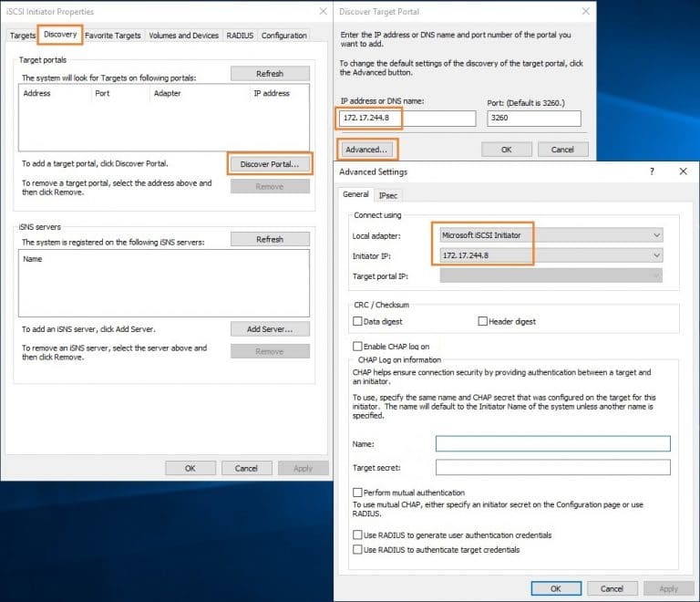Click the Discover Portal button

click(x=269, y=164)
